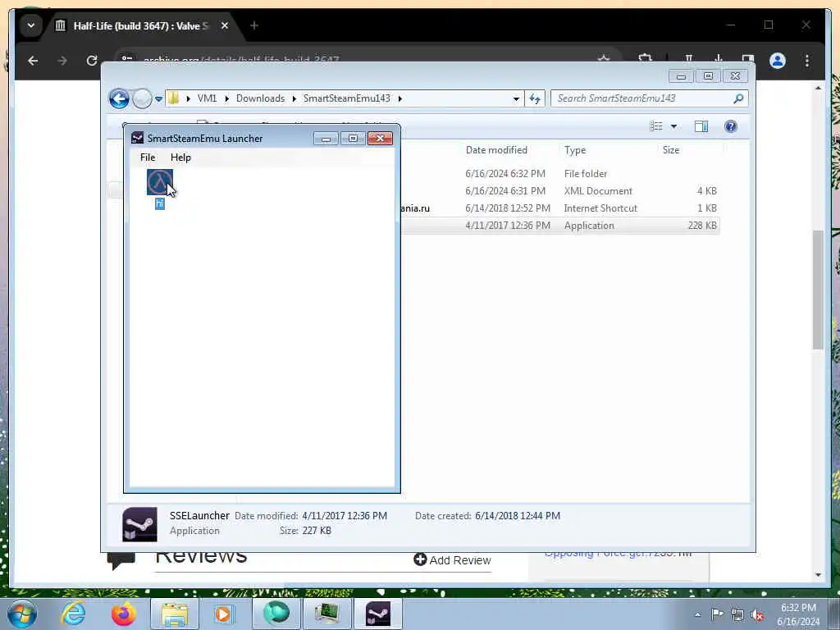Viewport: 840px width, 630px height.
Task: Select the Half-Life (build 3647) browser tab
Action: click(140, 25)
